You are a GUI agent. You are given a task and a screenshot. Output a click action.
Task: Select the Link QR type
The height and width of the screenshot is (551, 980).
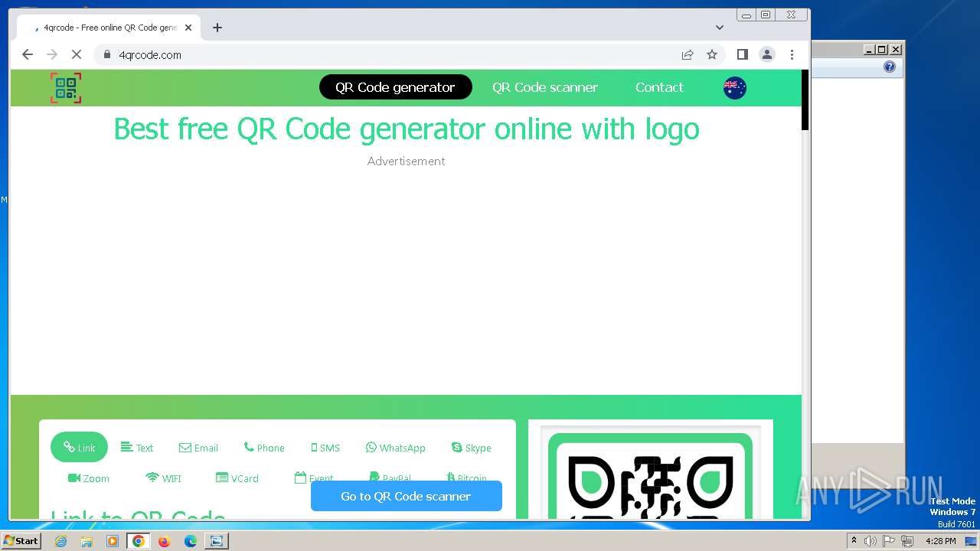80,448
